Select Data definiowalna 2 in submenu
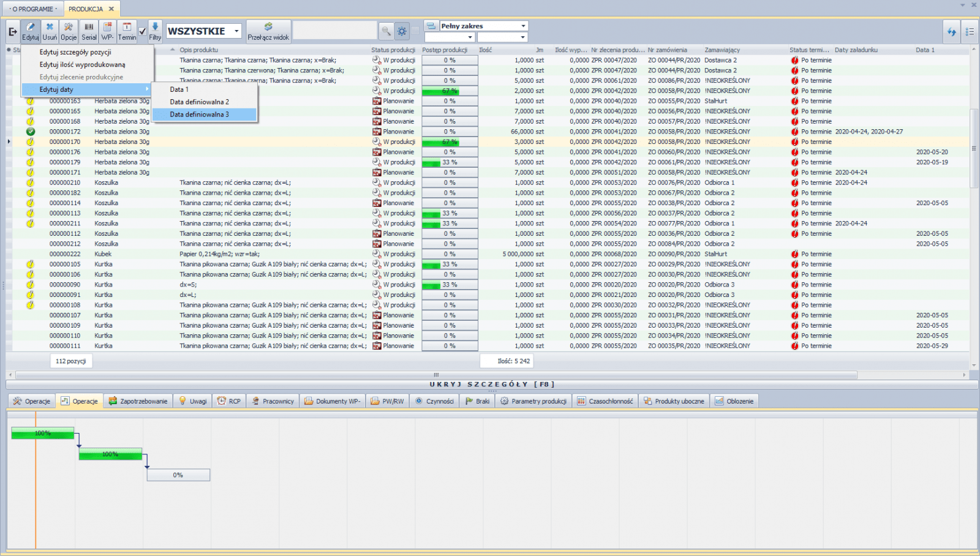 click(204, 102)
